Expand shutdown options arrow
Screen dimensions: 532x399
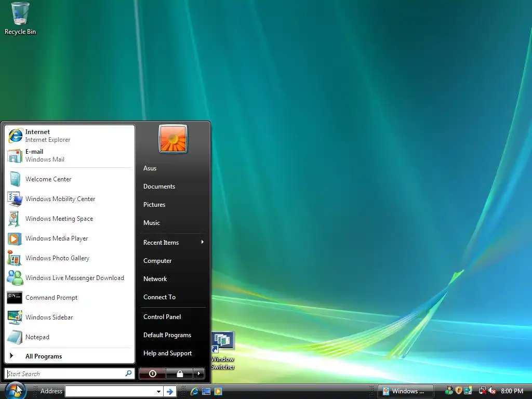coord(199,374)
